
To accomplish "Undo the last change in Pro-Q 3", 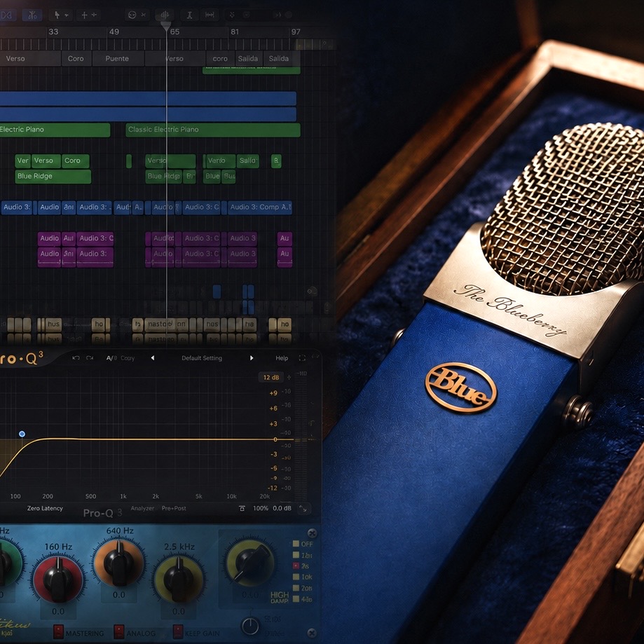I will click(76, 358).
